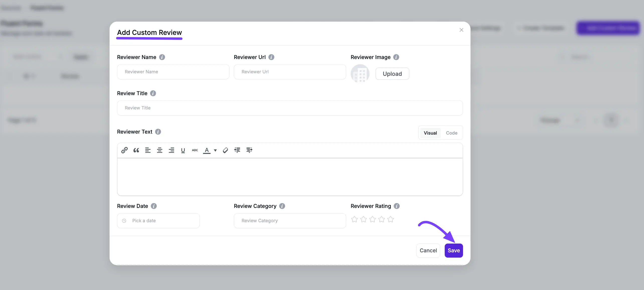Insert a hyperlink in the reviewer text
Image resolution: width=644 pixels, height=290 pixels.
coord(124,150)
